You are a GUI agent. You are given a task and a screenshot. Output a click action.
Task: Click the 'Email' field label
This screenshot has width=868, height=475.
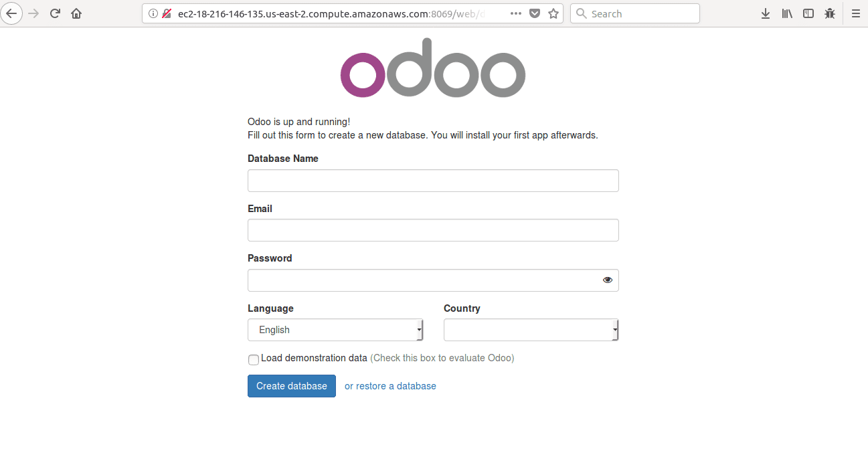pyautogui.click(x=260, y=209)
